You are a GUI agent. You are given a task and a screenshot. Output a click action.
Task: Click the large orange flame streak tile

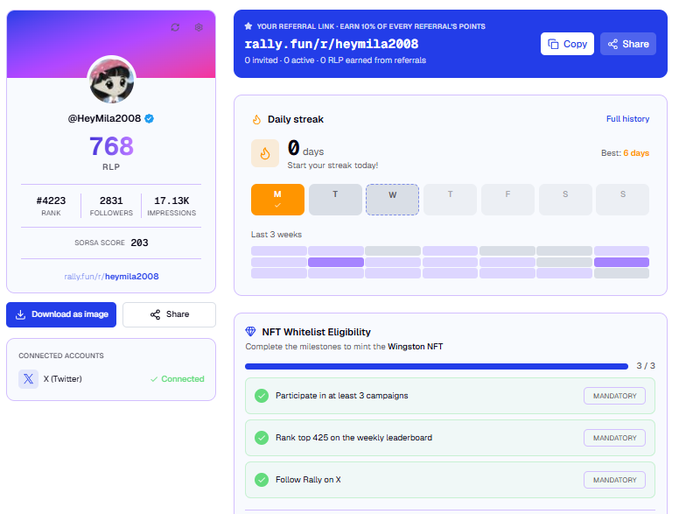265,153
